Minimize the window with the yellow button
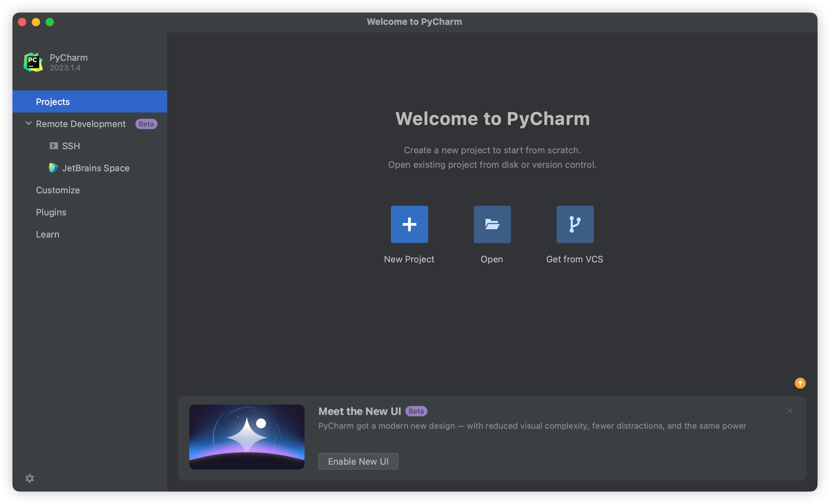The image size is (830, 504). (x=36, y=22)
